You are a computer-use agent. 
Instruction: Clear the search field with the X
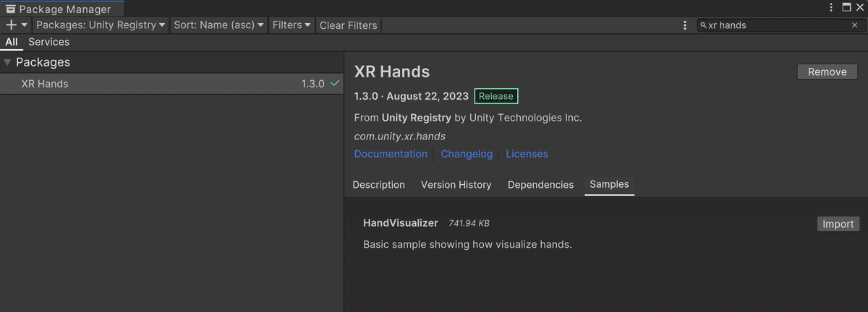(854, 25)
